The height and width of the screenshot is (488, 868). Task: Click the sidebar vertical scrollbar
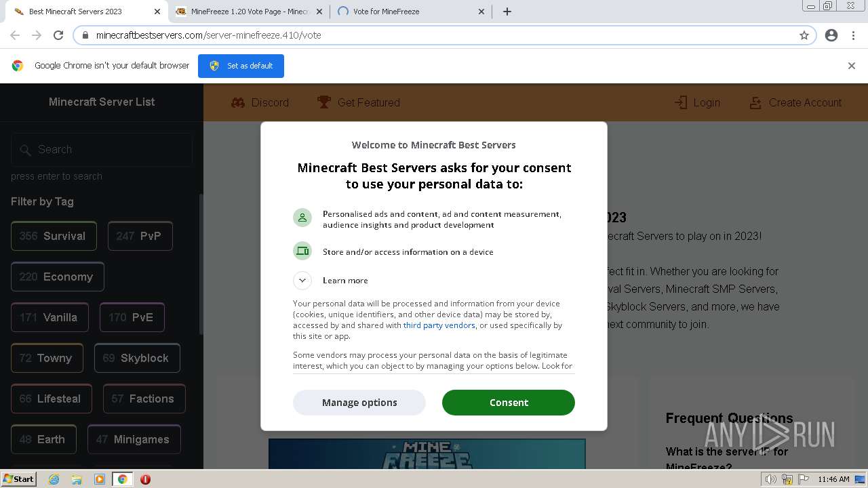201,264
